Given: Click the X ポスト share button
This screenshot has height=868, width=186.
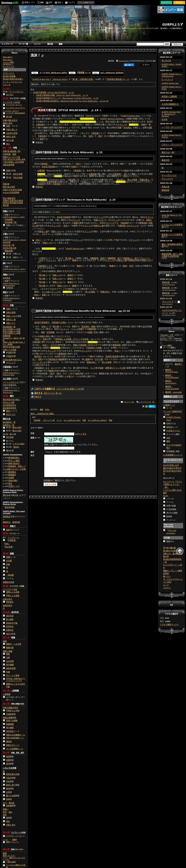Looking at the screenshot, I should click(x=146, y=65).
